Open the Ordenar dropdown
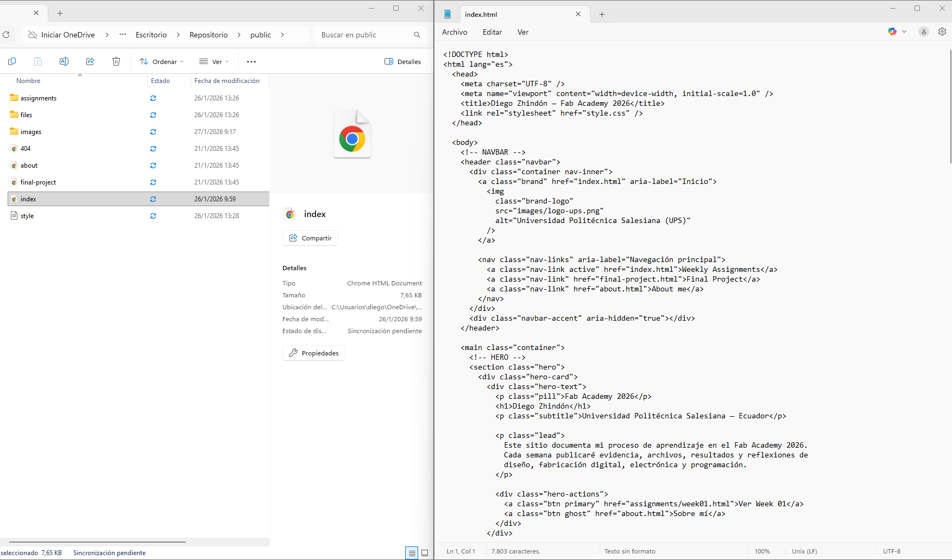Viewport: 952px width, 560px height. pyautogui.click(x=161, y=61)
